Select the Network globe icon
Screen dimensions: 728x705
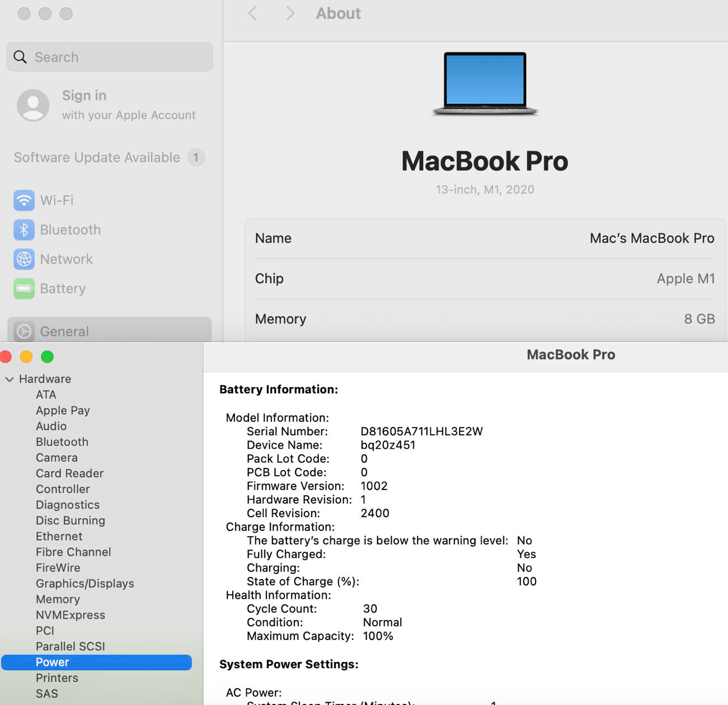[24, 259]
